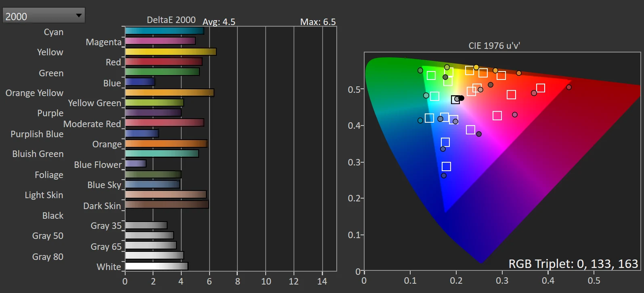
Task: Open the DeltaE 2000 formula dropdown
Action: pyautogui.click(x=44, y=16)
